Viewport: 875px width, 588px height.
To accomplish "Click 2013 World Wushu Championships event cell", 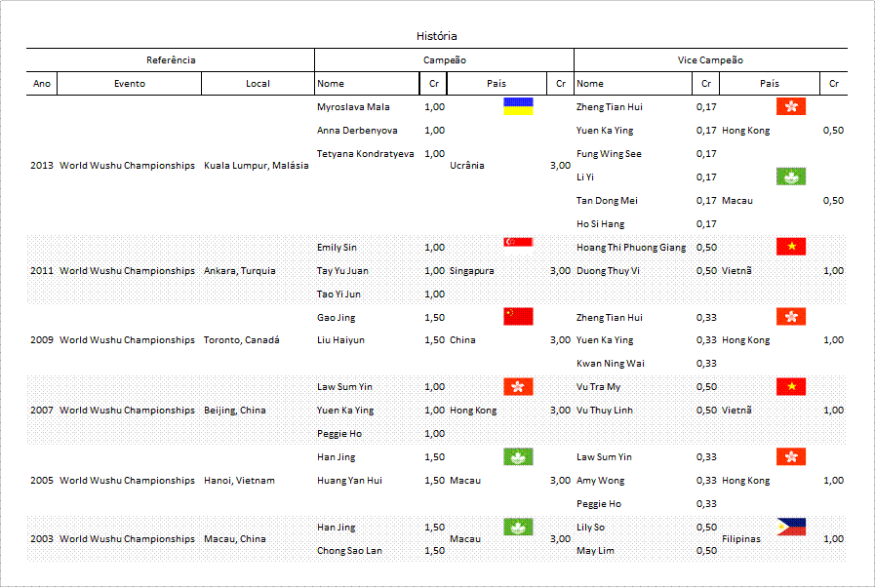I will tap(127, 166).
